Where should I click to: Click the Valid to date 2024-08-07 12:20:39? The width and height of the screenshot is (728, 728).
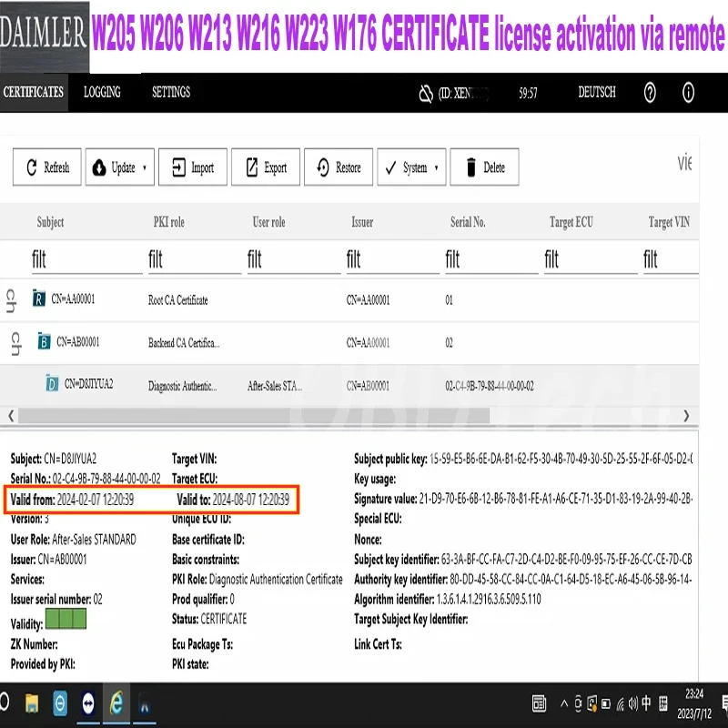pyautogui.click(x=251, y=500)
